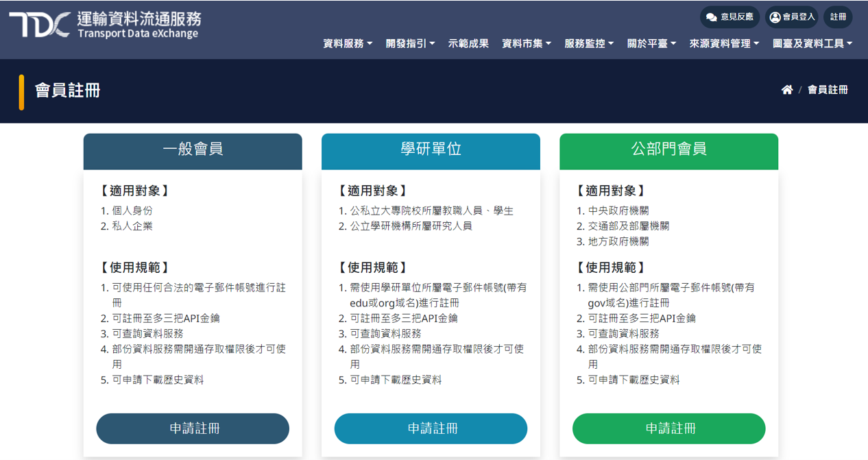Open the 資料服務 dropdown menu
This screenshot has width=868, height=460.
tap(348, 43)
